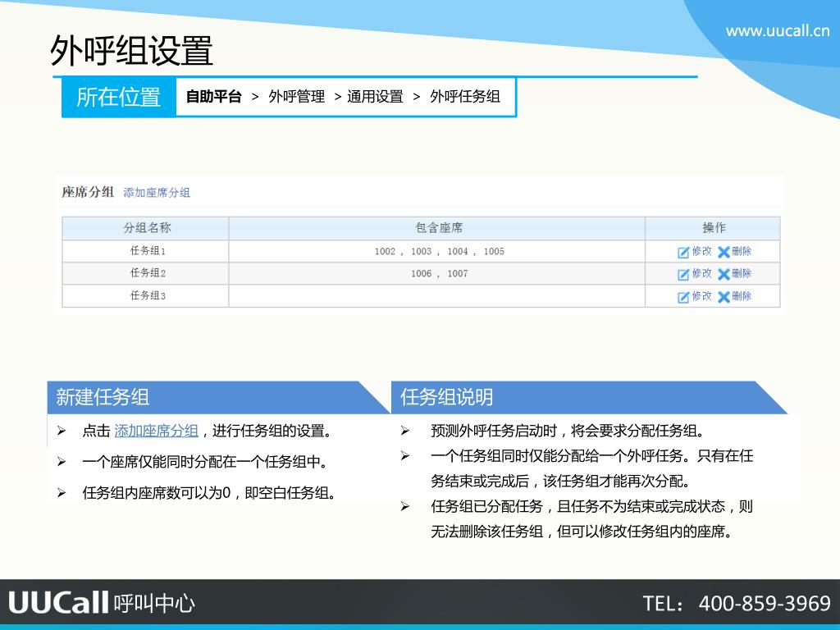Click the underlined 添加座席分组 link in instructions

tap(157, 431)
